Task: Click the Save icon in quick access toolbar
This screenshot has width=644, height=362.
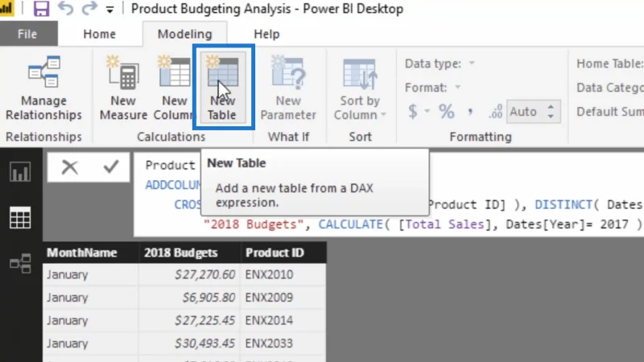Action: [41, 8]
